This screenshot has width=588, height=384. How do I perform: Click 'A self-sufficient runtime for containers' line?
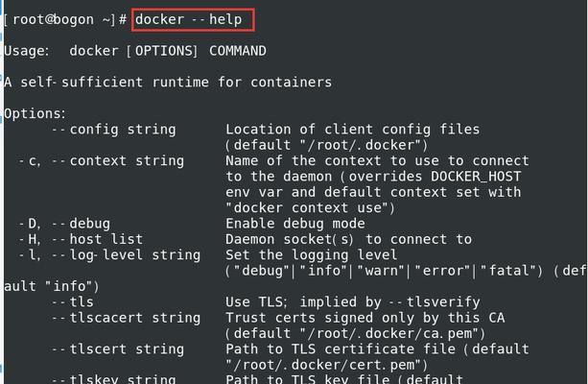click(x=168, y=83)
